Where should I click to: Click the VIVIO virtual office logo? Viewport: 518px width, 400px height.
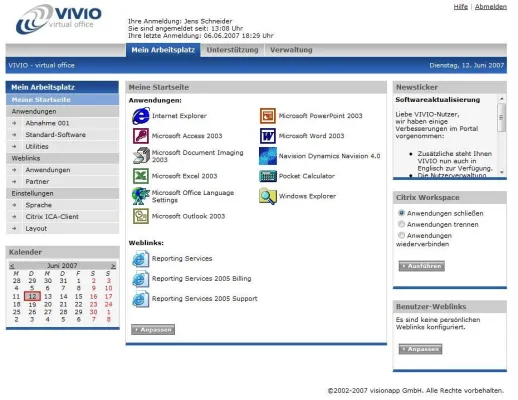coord(59,19)
